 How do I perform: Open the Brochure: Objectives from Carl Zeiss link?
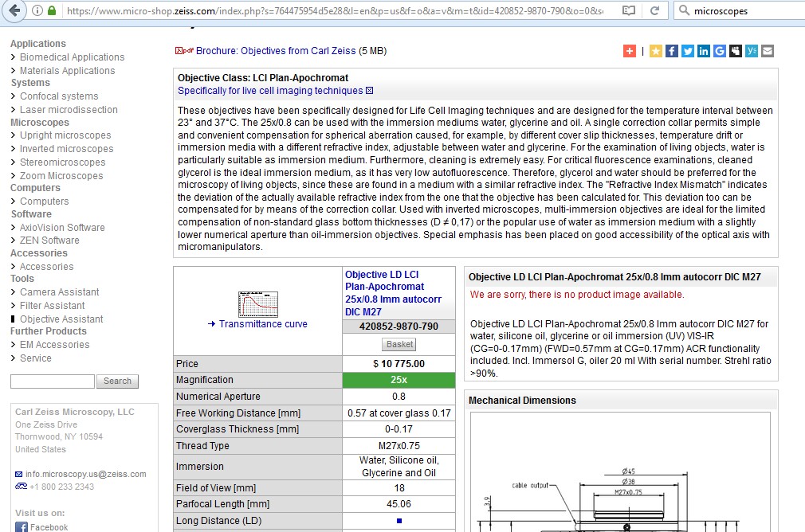pos(276,51)
